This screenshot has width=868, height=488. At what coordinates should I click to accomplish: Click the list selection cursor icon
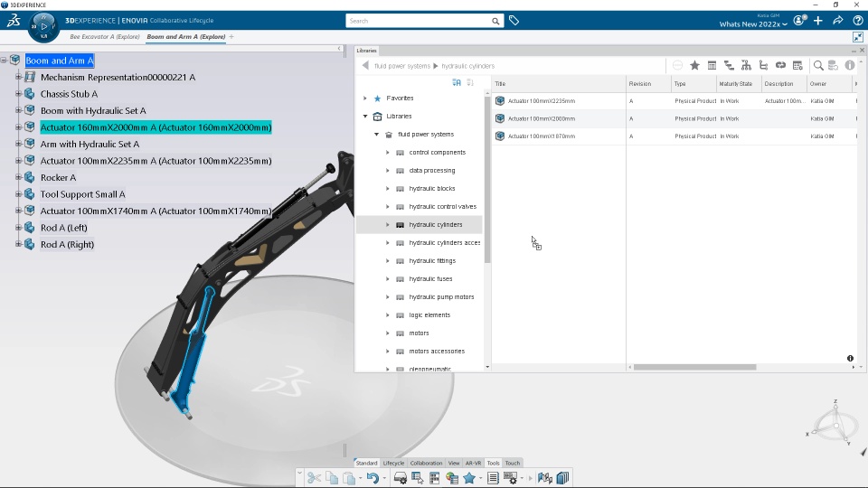pos(418,478)
